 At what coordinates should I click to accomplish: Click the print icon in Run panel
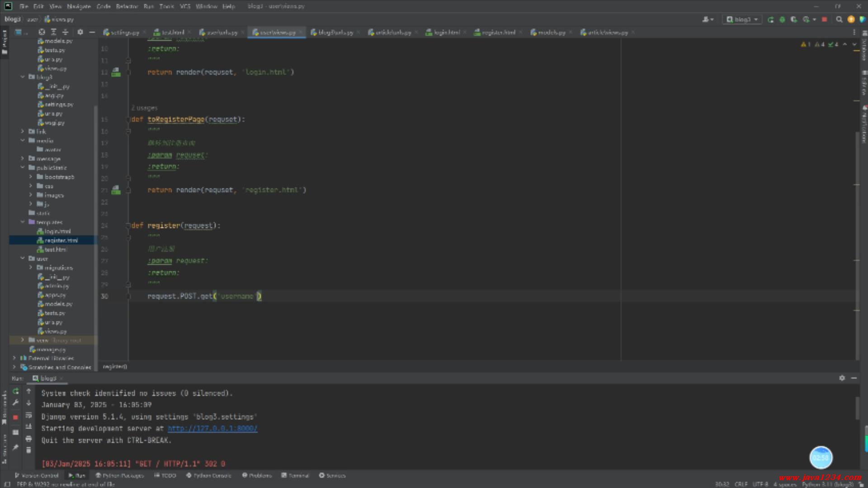[x=28, y=439]
